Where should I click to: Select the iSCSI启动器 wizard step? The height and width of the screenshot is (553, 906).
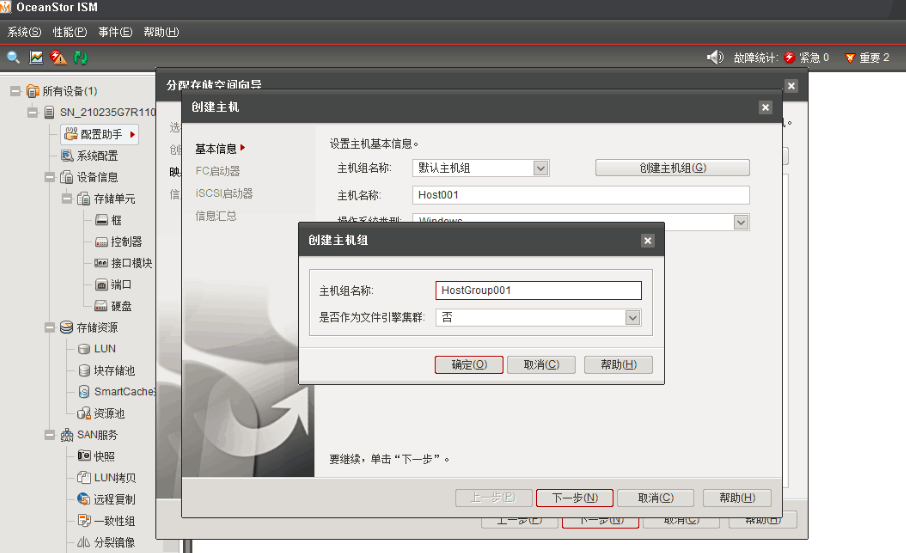(224, 193)
